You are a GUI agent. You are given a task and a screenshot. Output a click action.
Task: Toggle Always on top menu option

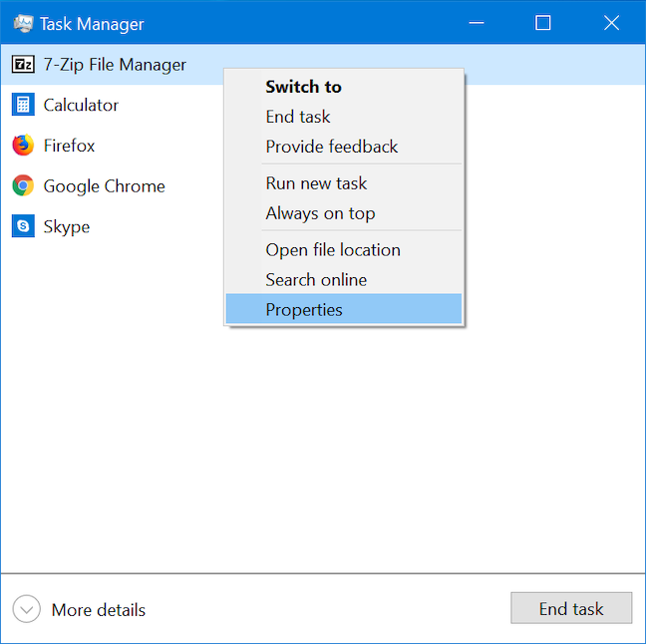click(x=344, y=213)
